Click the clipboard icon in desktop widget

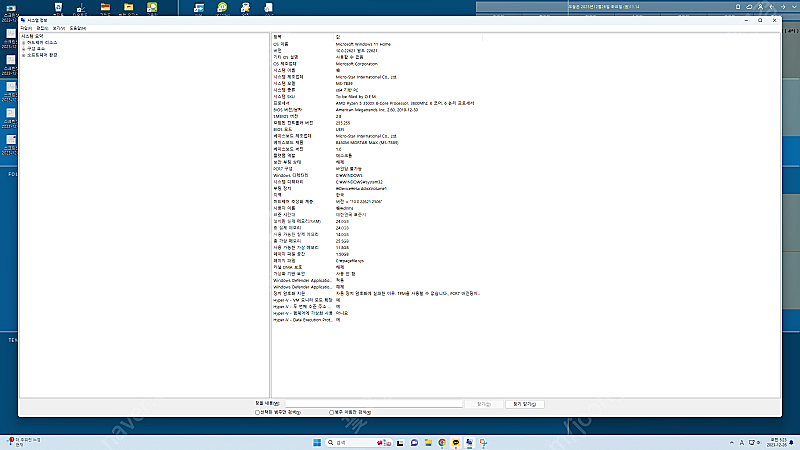(738, 7)
